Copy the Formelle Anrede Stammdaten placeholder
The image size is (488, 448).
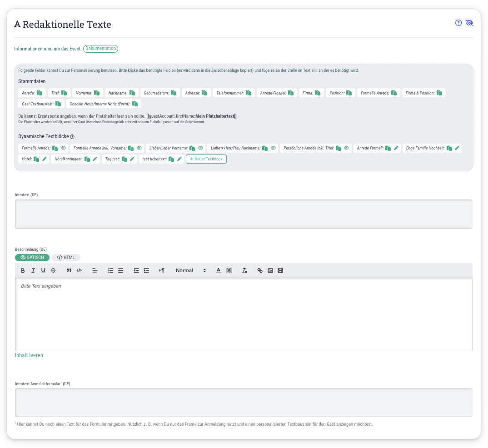click(393, 93)
